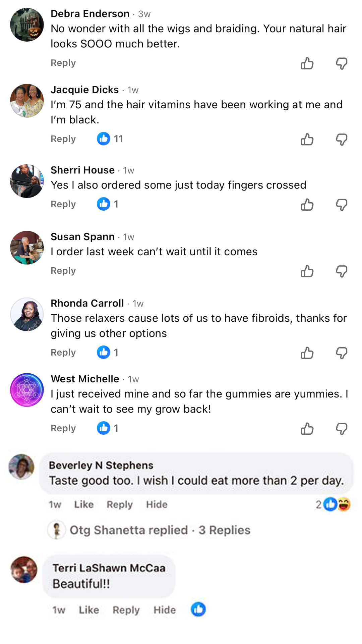Open Susan Spann's profile name link
Screen dimensions: 362x644
tap(82, 237)
